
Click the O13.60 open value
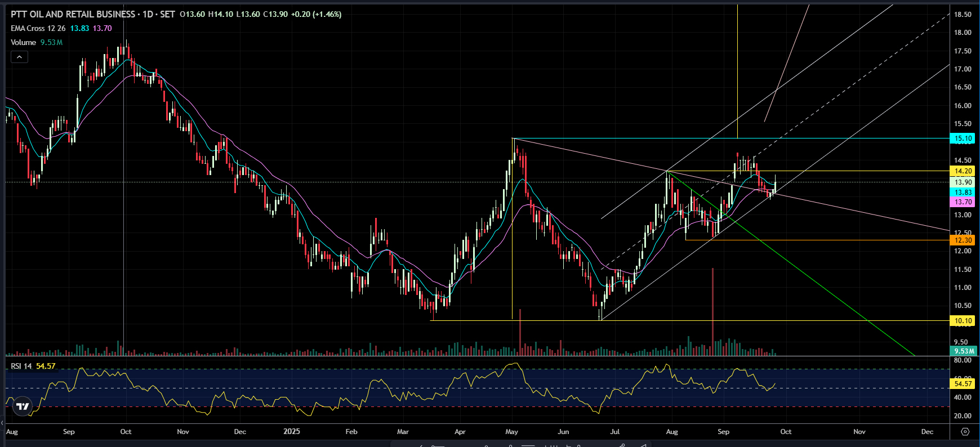click(x=193, y=14)
